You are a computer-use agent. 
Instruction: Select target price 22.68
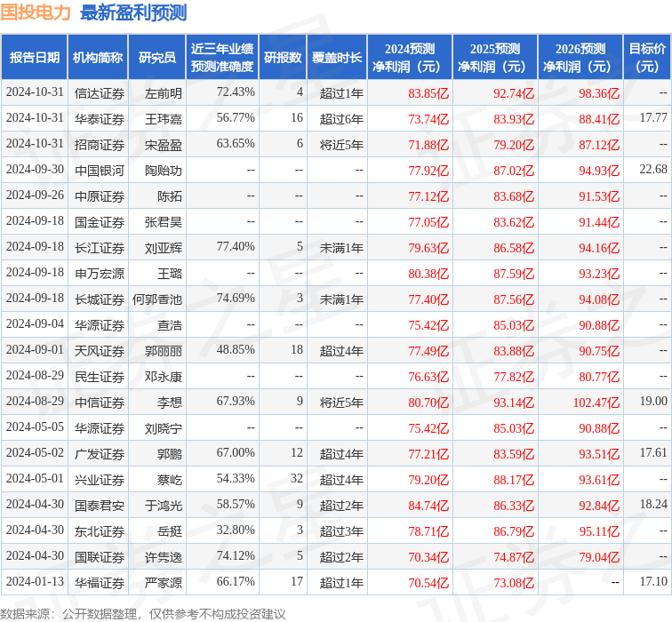tap(653, 169)
